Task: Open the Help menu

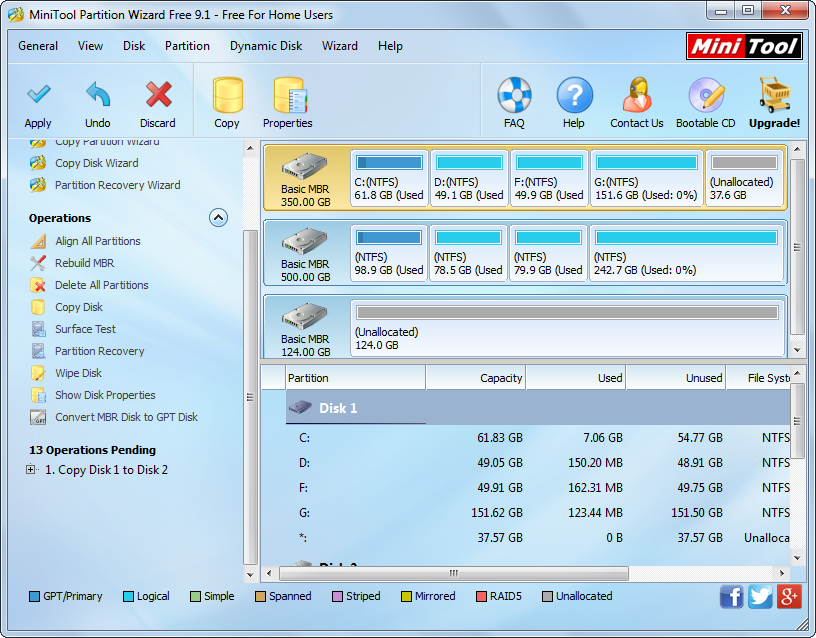Action: pos(390,46)
